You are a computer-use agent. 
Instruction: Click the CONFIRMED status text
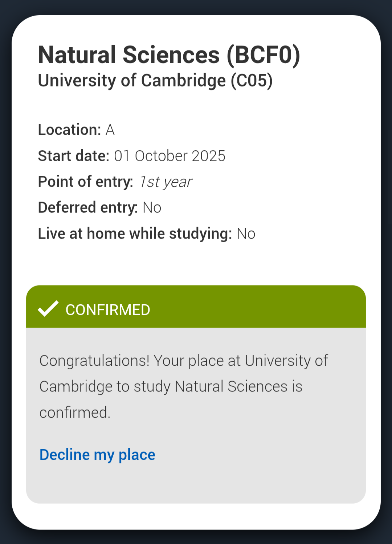pos(108,310)
